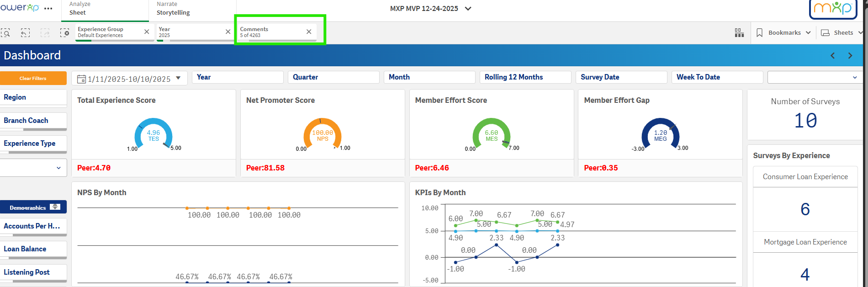Open the three-dot more options menu
This screenshot has width=868, height=287.
point(48,9)
